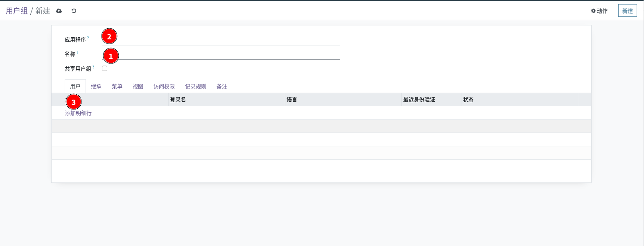Open the 访问权限 tab
The width and height of the screenshot is (644, 246).
[164, 87]
